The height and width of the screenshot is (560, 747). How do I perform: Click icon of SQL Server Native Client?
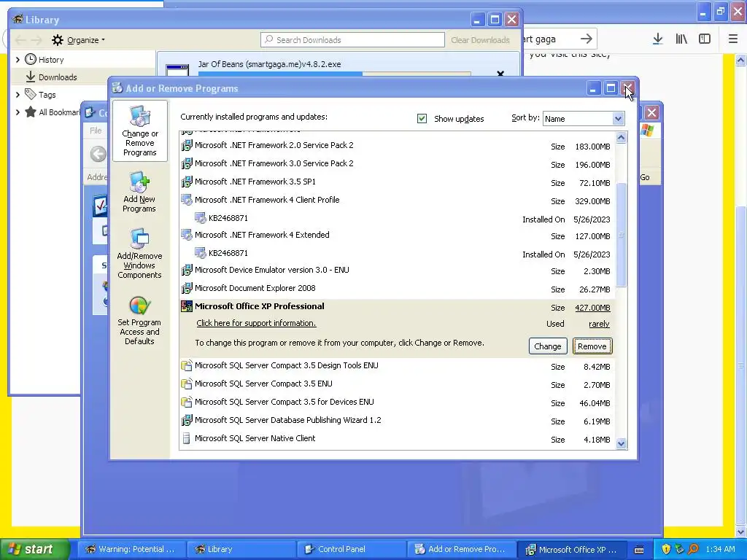[x=187, y=438]
